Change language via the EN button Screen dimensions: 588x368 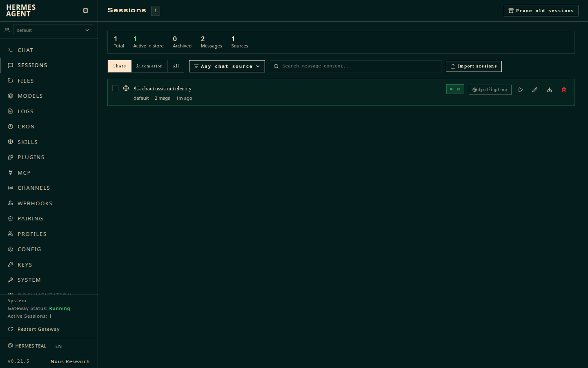click(x=59, y=346)
